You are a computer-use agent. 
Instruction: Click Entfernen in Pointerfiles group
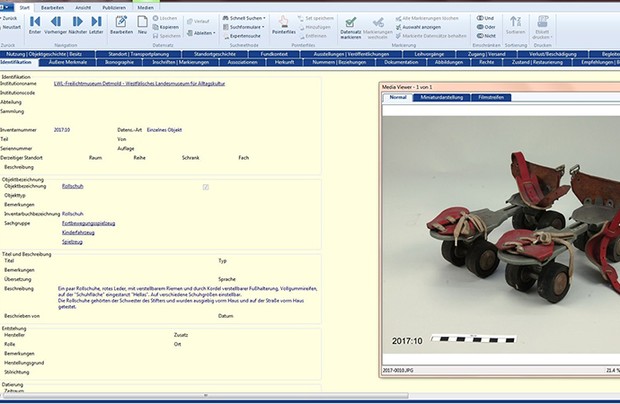click(313, 36)
